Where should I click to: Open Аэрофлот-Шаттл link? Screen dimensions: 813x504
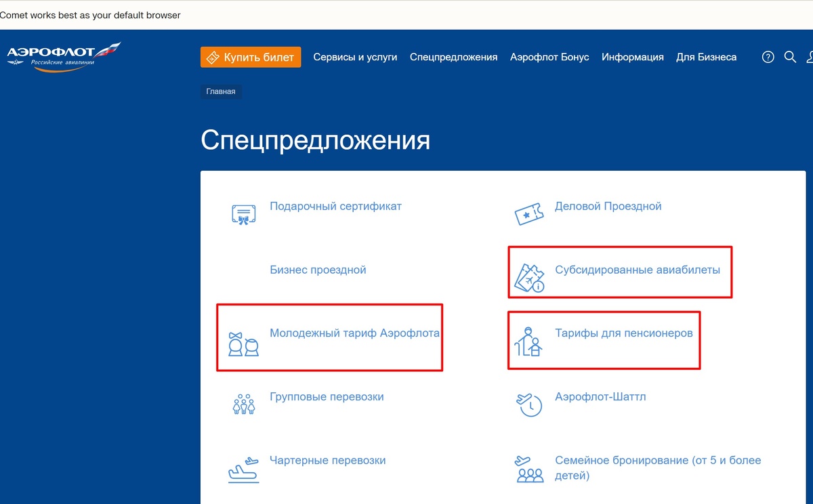(x=600, y=397)
